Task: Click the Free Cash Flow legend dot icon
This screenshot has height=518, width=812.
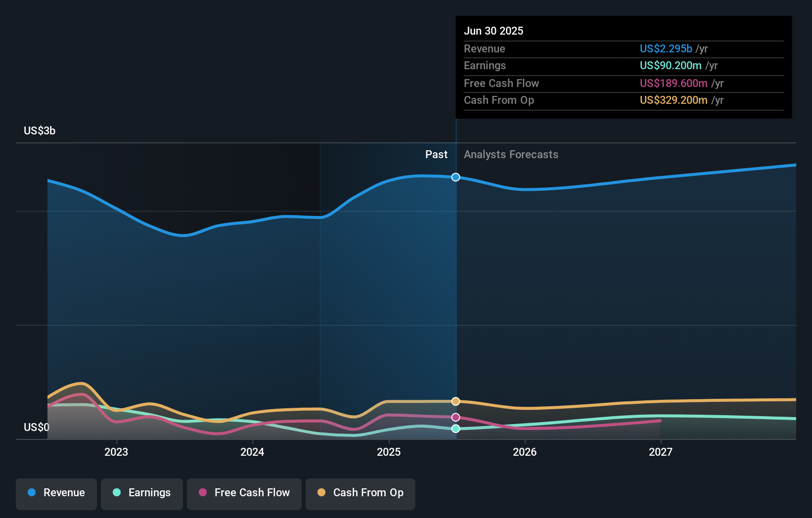Action: click(x=203, y=493)
